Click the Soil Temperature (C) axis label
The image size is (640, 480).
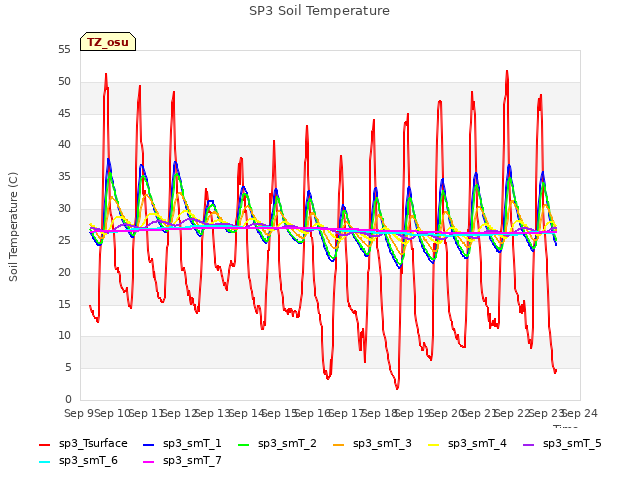pos(13,227)
